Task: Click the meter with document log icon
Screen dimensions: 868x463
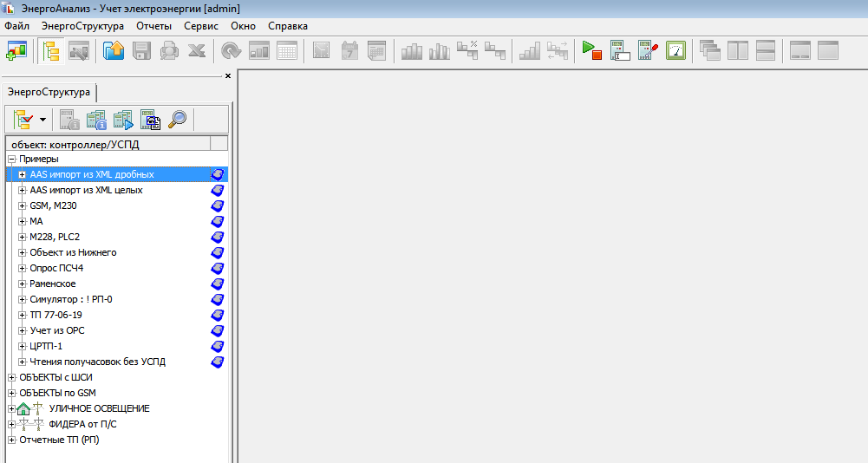Action: click(150, 119)
